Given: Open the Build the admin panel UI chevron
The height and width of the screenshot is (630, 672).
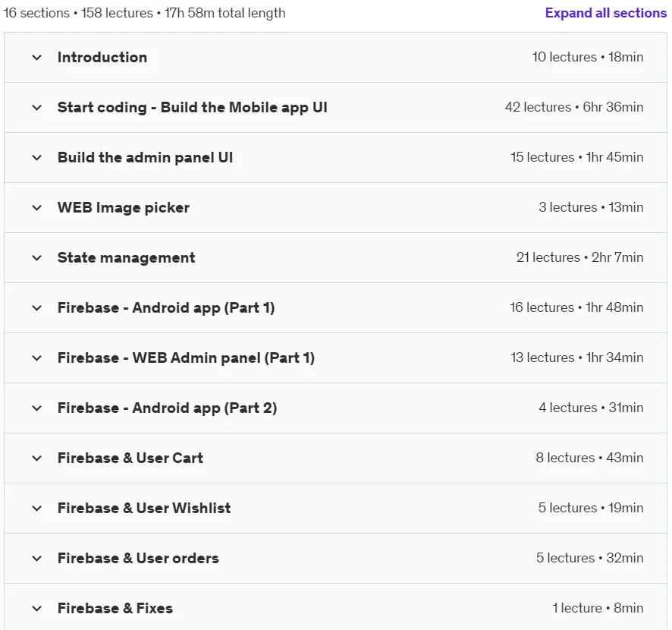Looking at the screenshot, I should [37, 158].
